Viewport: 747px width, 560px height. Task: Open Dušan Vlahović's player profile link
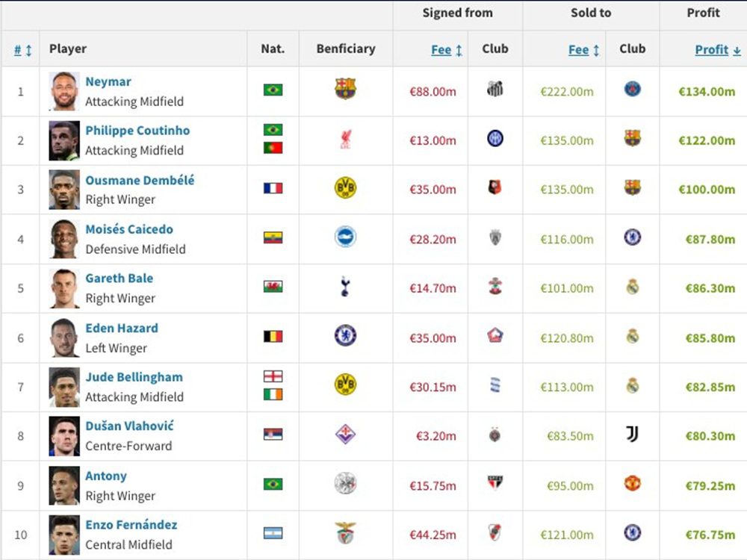click(129, 426)
